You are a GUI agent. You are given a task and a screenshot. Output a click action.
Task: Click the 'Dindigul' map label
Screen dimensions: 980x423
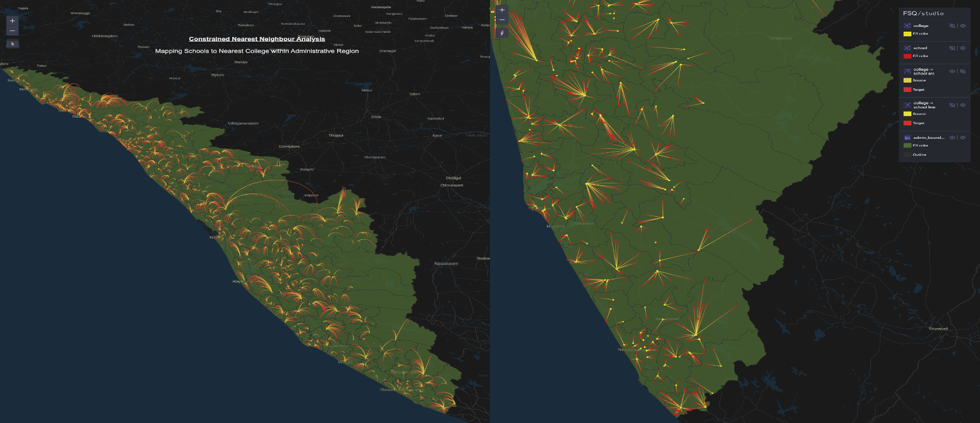click(x=453, y=178)
